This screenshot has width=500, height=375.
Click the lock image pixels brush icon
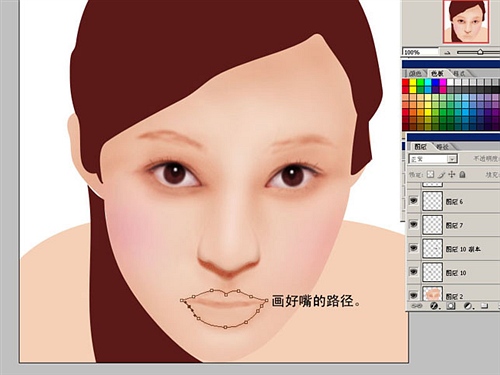click(442, 174)
